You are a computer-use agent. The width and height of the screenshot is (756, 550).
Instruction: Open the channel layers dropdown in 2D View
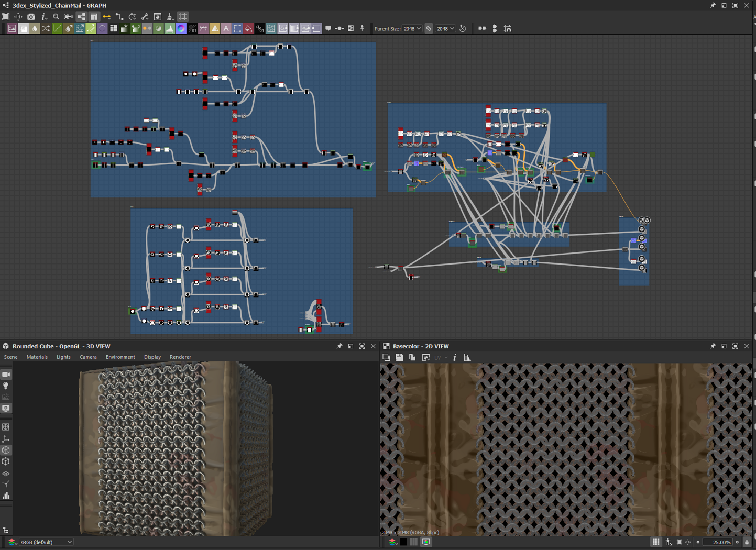[x=392, y=542]
